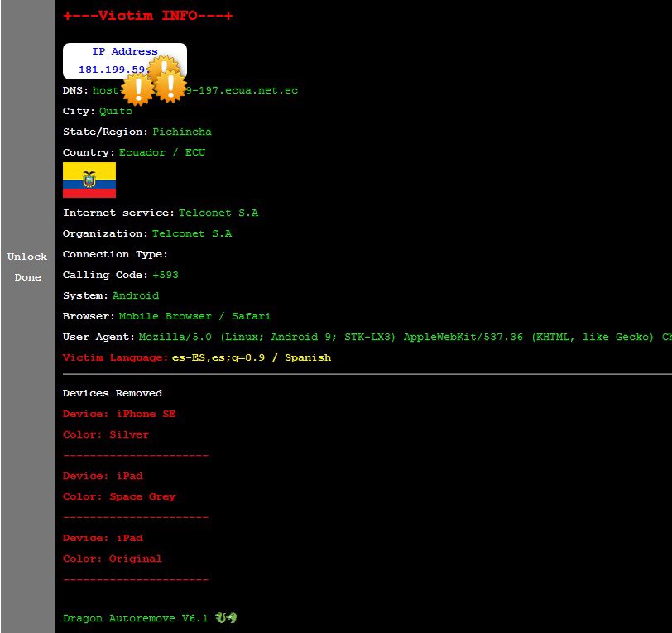Click the 'DNS:' label
The width and height of the screenshot is (672, 633).
[x=75, y=90]
